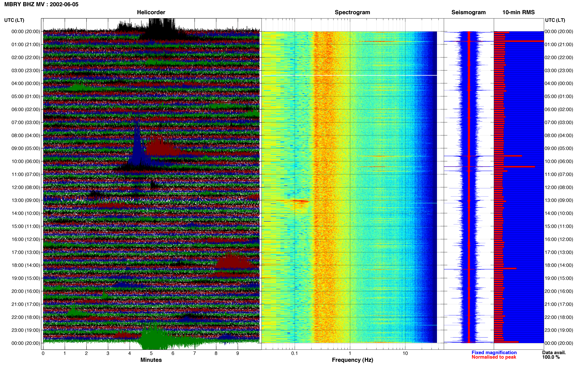
Task: Click the RMS panel's "06:00 (02:00)" time label
Action: point(559,109)
